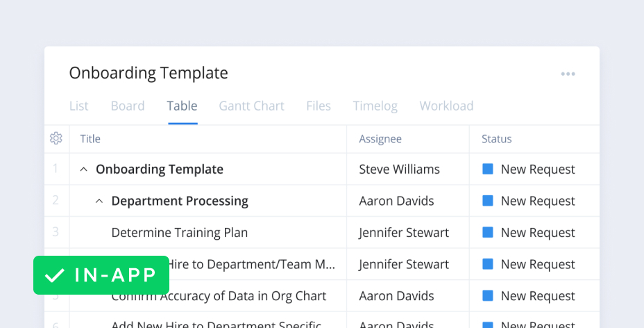Click the Assignee column header
The image size is (644, 328).
click(x=380, y=139)
